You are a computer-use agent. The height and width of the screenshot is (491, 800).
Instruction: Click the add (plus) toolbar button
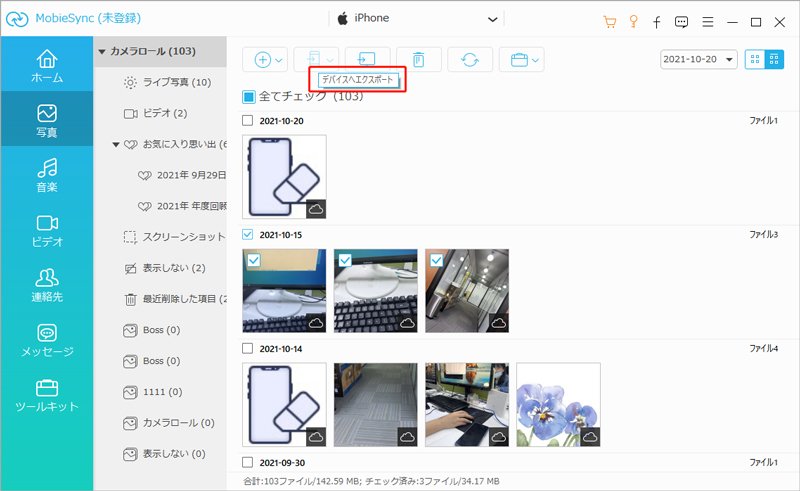pos(262,60)
